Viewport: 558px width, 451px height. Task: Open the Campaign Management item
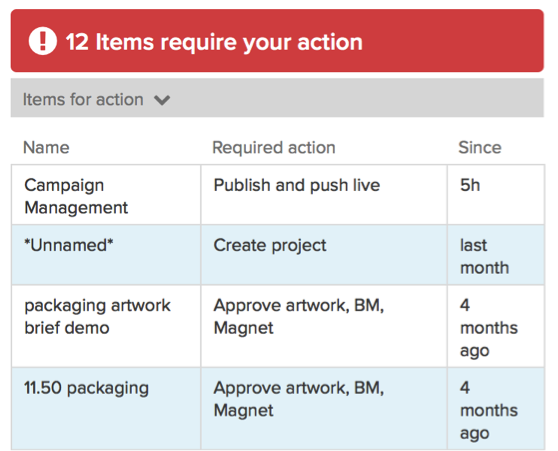point(76,196)
